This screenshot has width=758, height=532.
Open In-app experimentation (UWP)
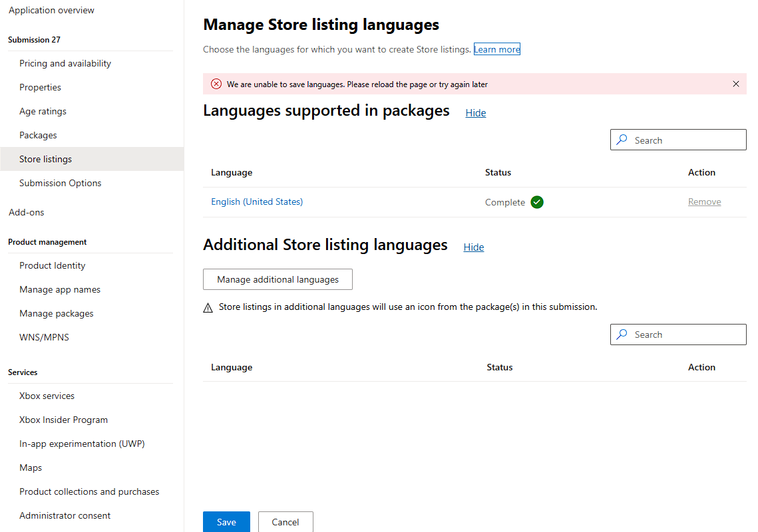coord(82,444)
